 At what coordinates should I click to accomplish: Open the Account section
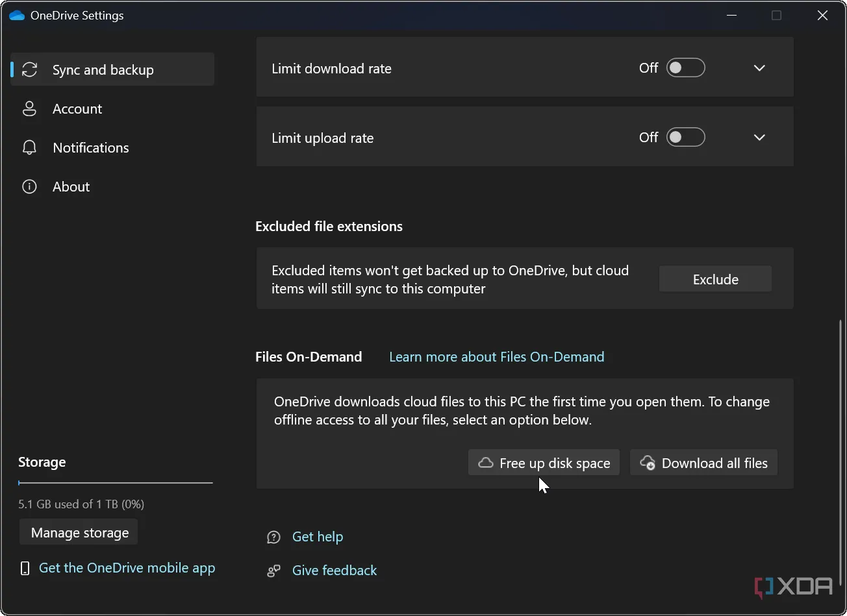[112, 108]
